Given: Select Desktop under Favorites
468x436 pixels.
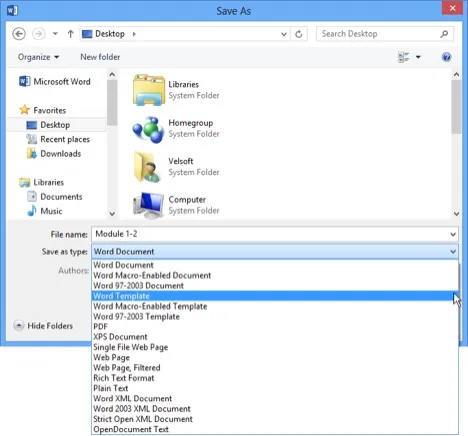Looking at the screenshot, I should tap(48, 125).
